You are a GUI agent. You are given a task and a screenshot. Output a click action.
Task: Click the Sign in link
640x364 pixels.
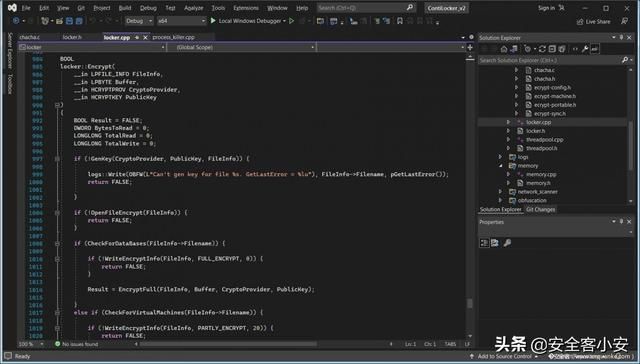546,8
